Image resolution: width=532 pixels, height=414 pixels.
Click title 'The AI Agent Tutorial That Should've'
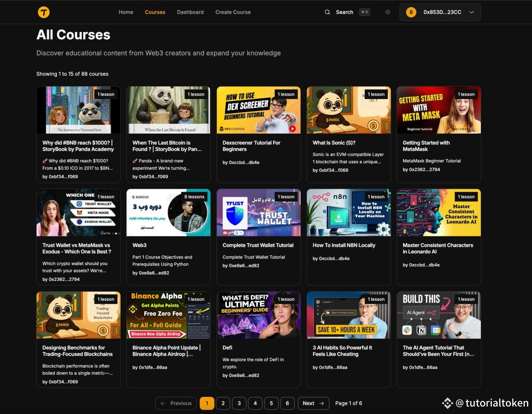438,351
